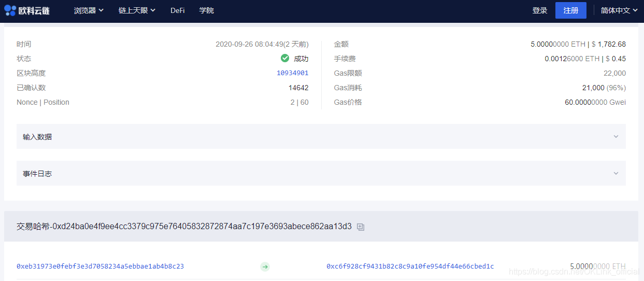Image resolution: width=644 pixels, height=281 pixels.
Task: Click the 金额 label
Action: tap(341, 44)
